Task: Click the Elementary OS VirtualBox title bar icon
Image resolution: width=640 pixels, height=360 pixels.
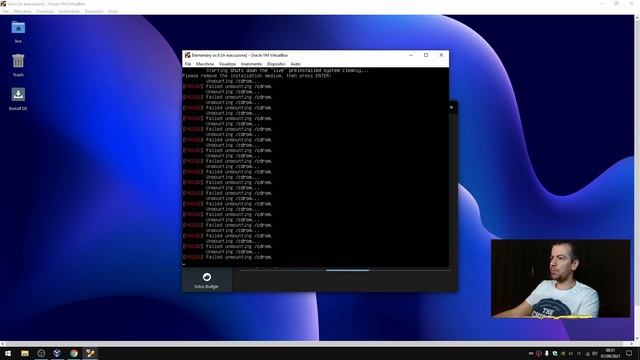Action: coord(187,55)
